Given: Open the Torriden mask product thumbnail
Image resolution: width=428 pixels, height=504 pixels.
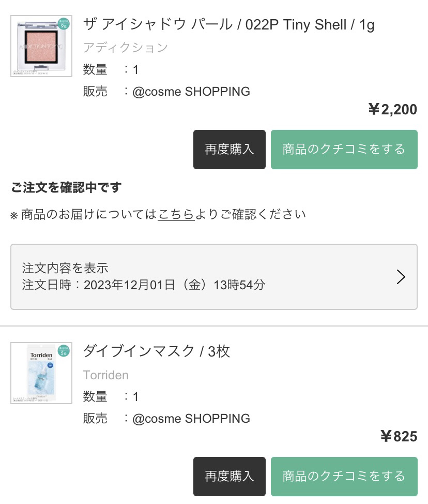Looking at the screenshot, I should coord(41,373).
